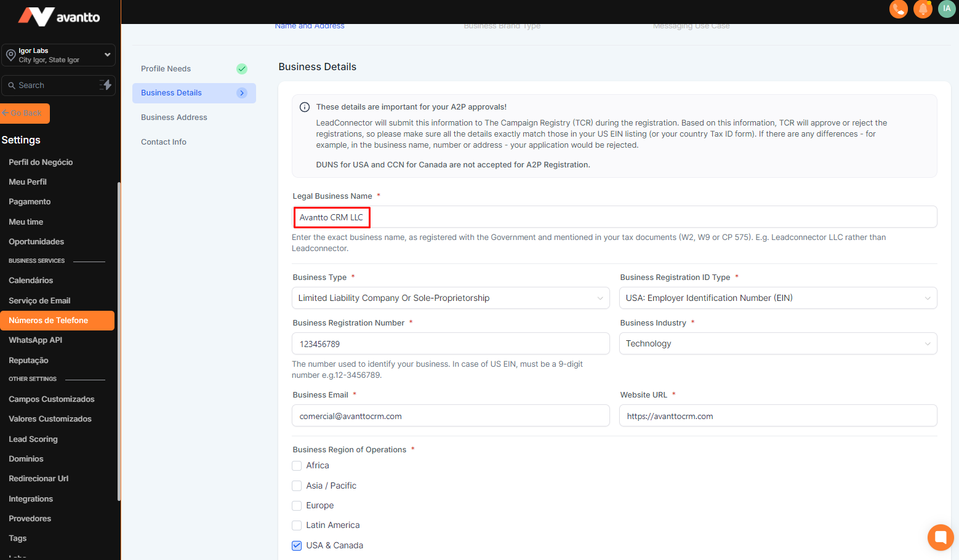The width and height of the screenshot is (959, 560).
Task: Click the Legal Business Name field
Action: 616,217
